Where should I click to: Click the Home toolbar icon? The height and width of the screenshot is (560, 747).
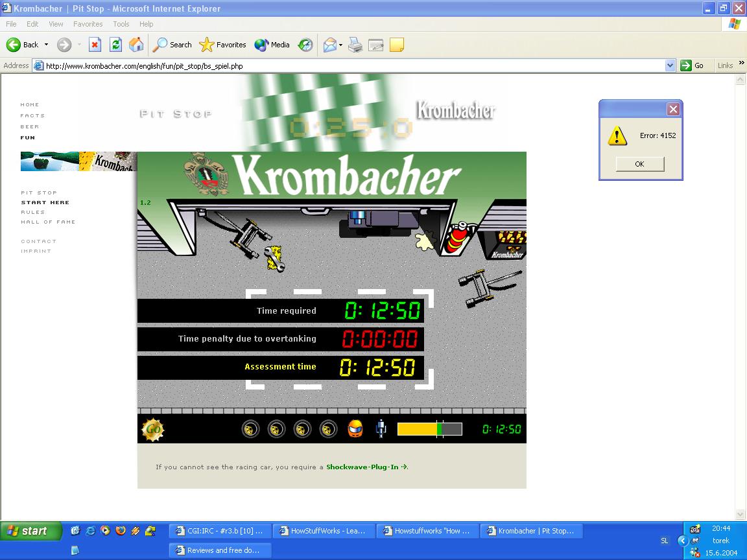pyautogui.click(x=136, y=45)
